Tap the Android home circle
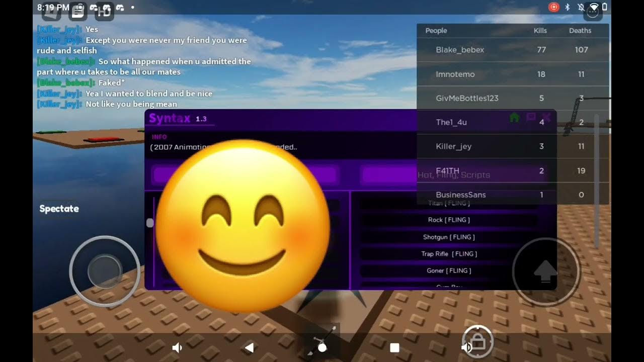 click(322, 347)
